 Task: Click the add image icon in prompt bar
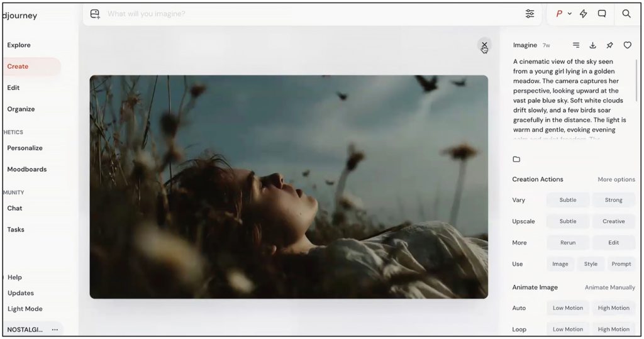tap(95, 14)
